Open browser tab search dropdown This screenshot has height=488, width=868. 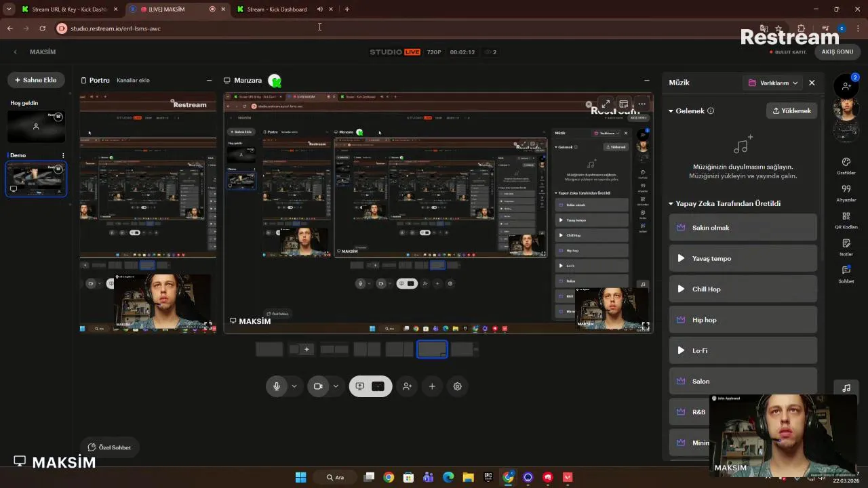8,9
